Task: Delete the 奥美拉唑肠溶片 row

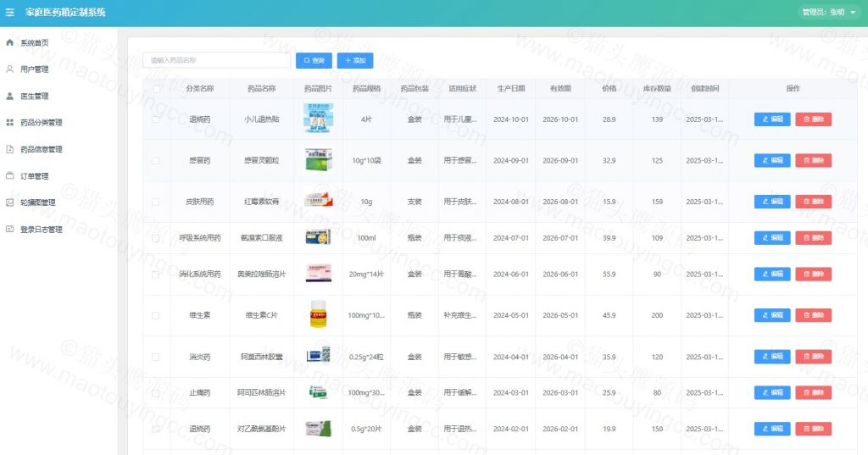Action: (x=813, y=274)
